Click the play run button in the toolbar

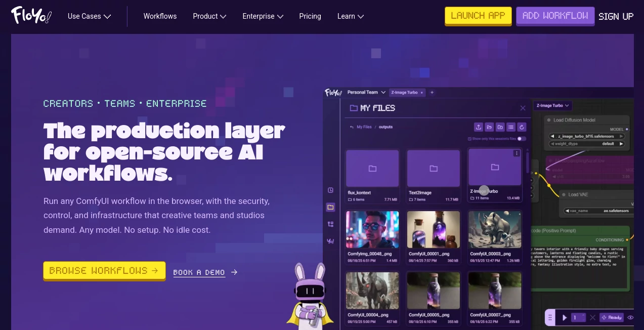565,318
